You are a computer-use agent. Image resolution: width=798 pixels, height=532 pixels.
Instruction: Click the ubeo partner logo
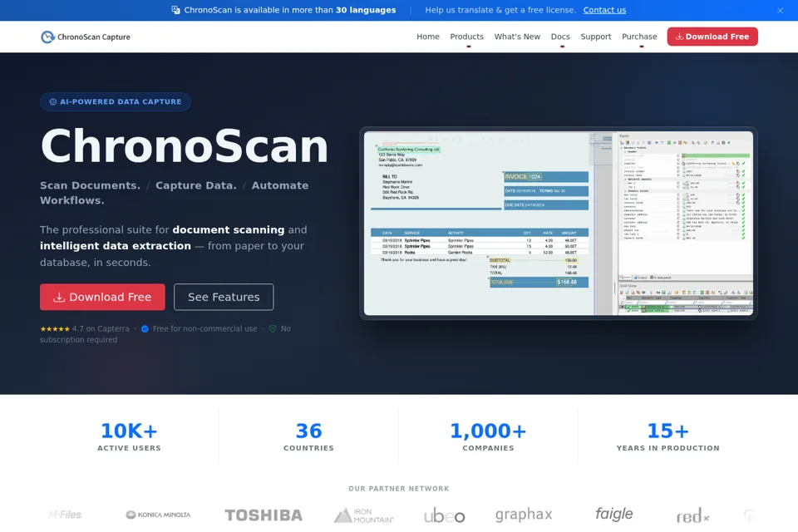click(x=444, y=515)
